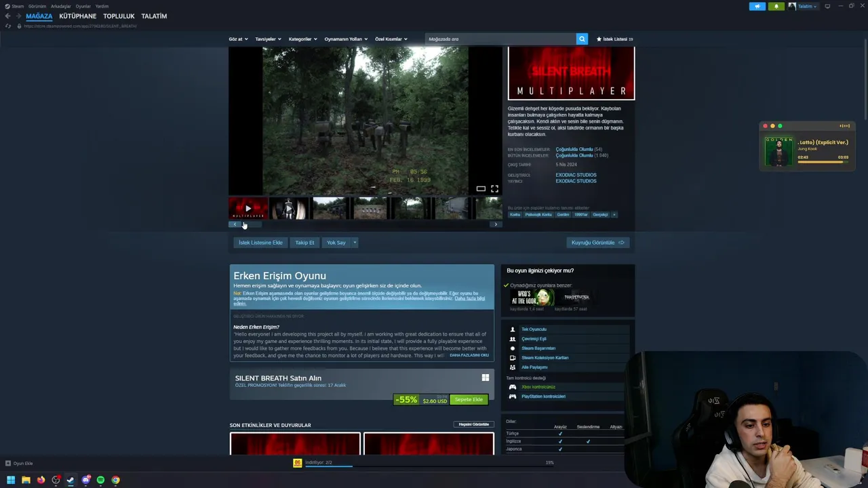Expand the Göz at dropdown

pos(238,39)
